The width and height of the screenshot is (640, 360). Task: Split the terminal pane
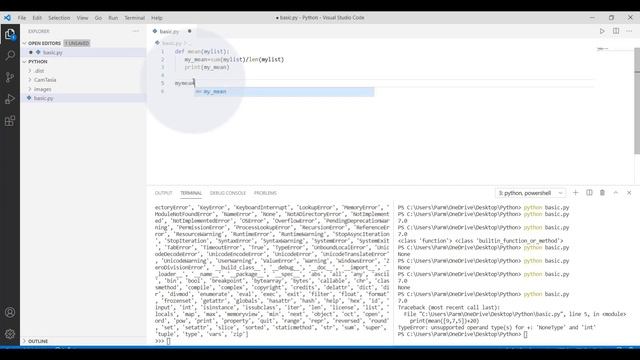[x=589, y=193]
